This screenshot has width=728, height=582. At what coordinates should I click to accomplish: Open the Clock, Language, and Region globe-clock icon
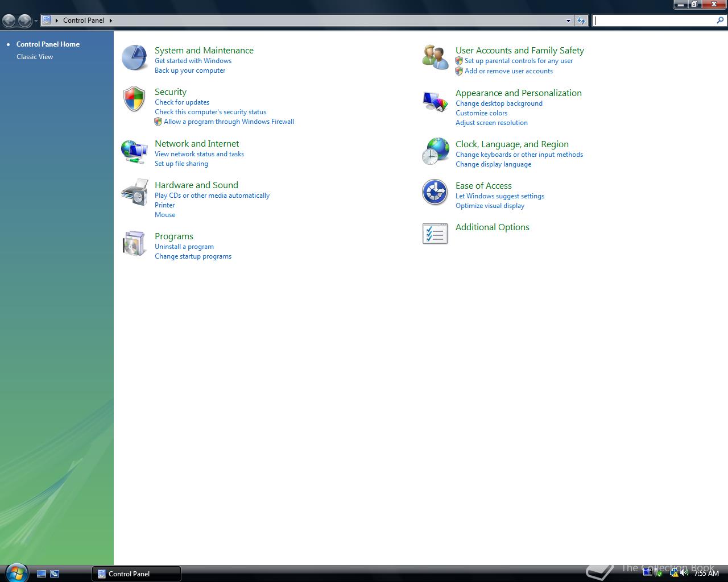tap(436, 152)
